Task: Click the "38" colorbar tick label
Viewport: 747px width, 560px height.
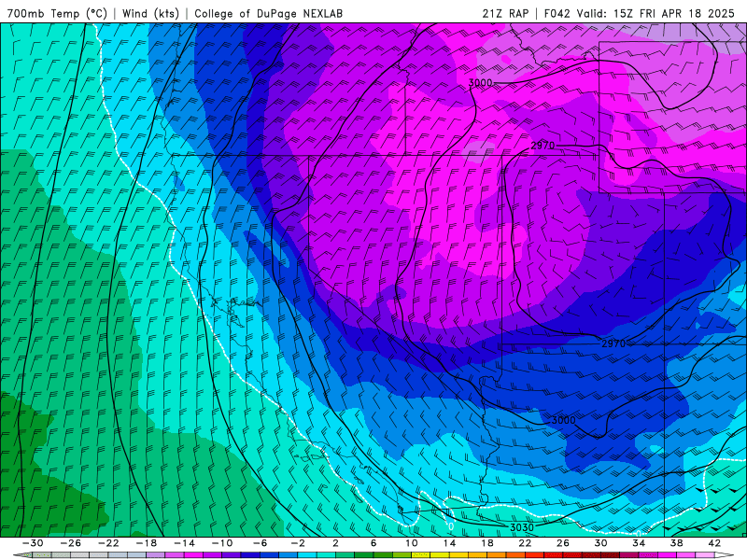Action: coord(676,543)
